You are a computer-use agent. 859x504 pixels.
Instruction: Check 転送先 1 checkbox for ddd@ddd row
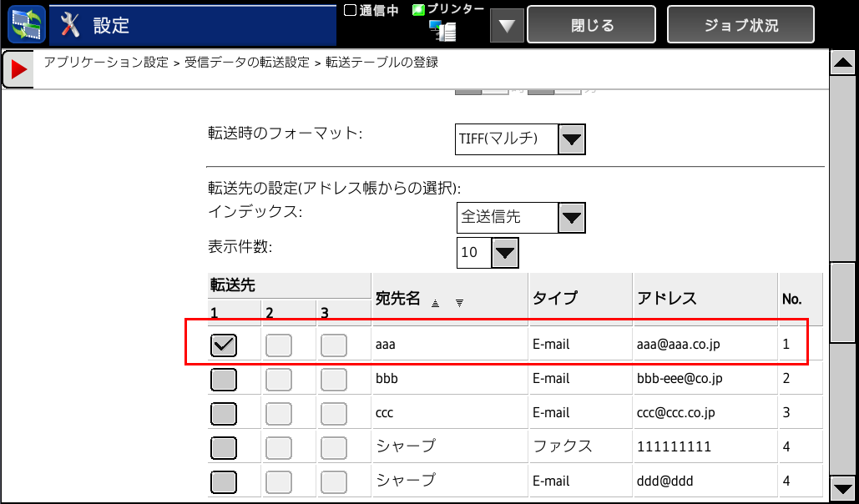[x=224, y=482]
